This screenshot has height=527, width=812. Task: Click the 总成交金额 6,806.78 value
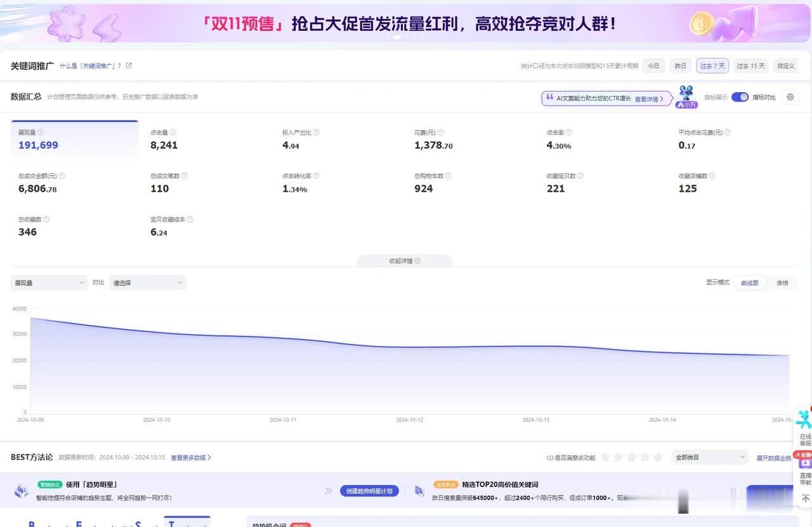[x=37, y=189]
